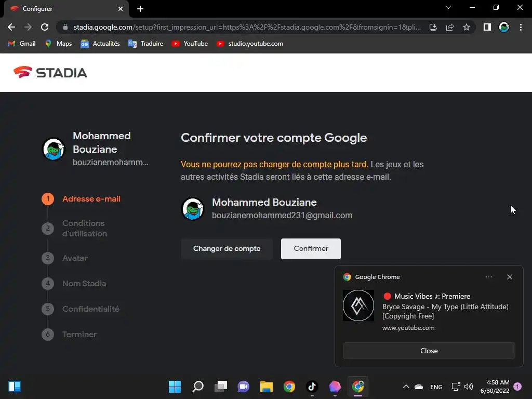
Task: Open Task View on taskbar
Action: tap(220, 387)
